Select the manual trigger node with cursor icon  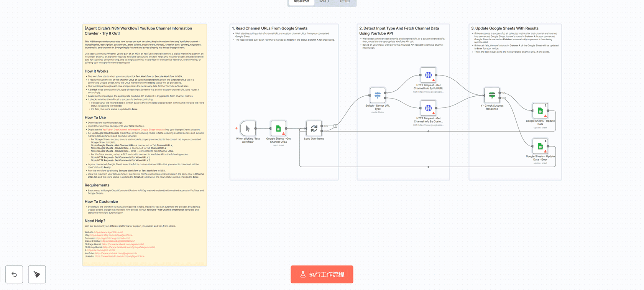248,129
